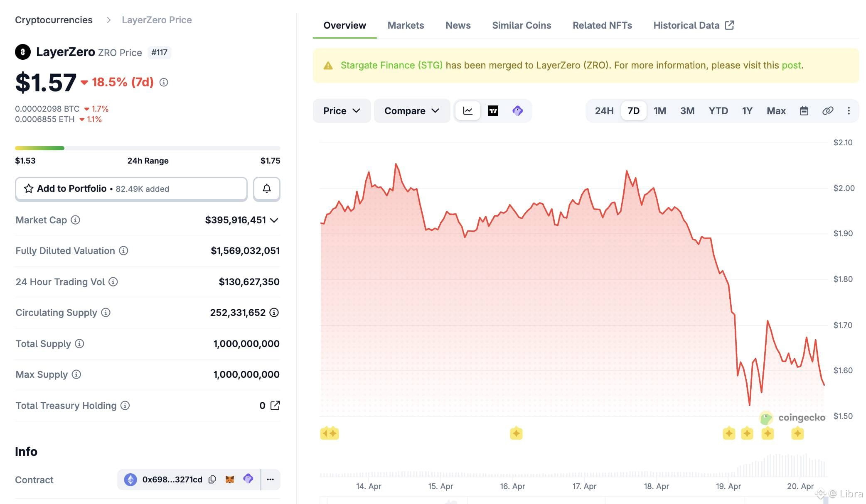
Task: Expand the Market Cap value chevron
Action: pyautogui.click(x=274, y=220)
